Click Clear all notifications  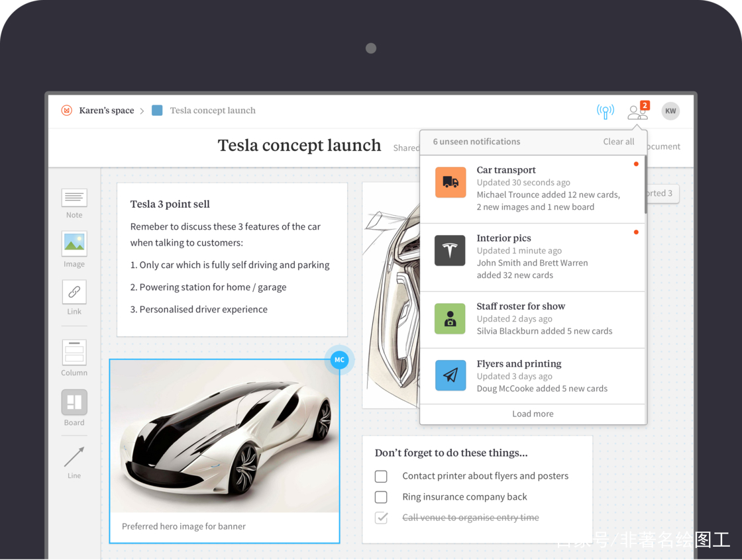619,142
